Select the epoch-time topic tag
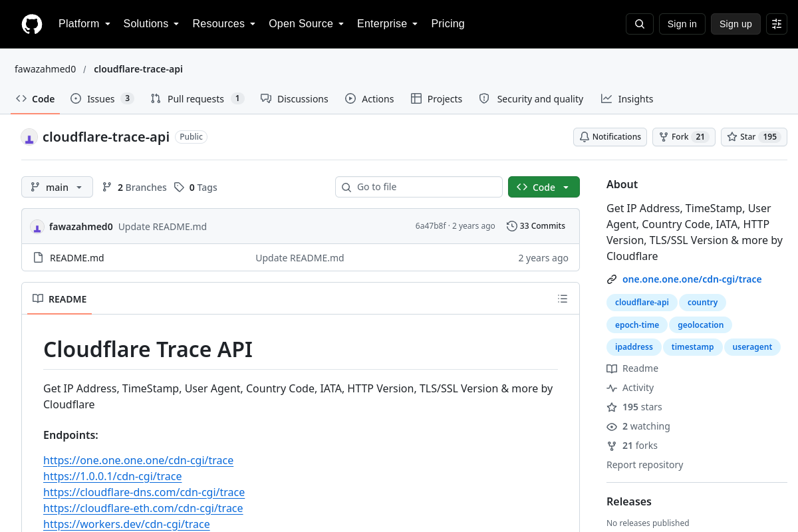 click(x=637, y=325)
